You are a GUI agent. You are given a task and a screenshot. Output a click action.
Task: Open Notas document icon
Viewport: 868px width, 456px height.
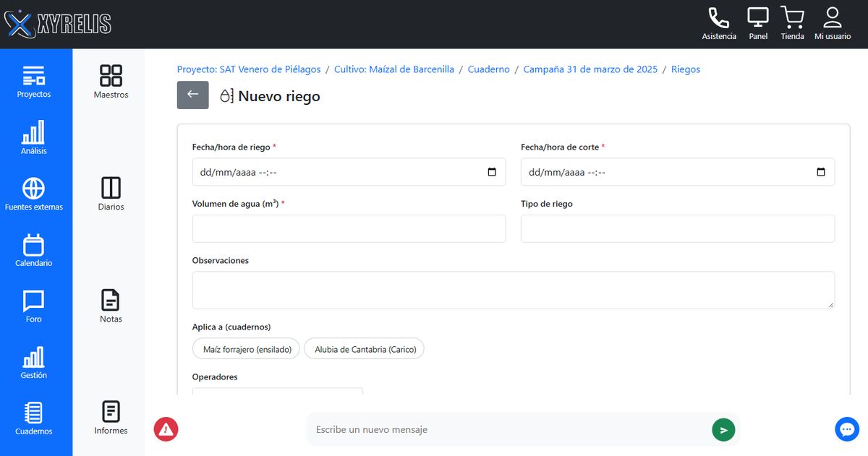[111, 306]
